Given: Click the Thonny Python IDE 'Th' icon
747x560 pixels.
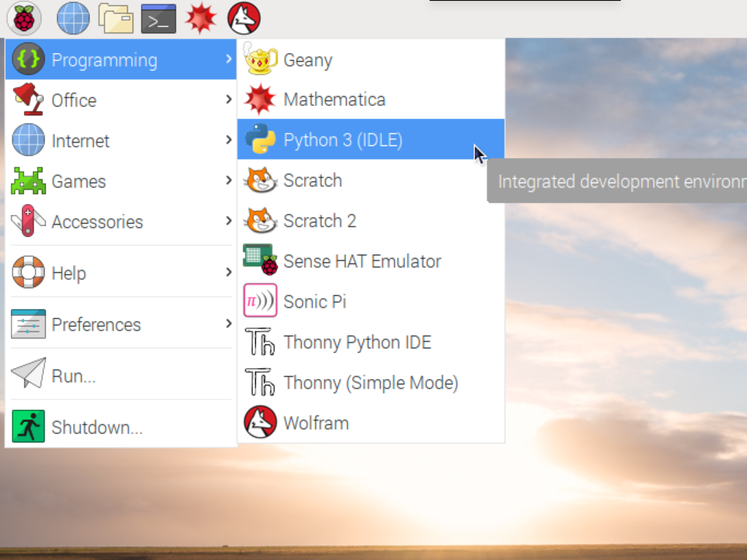Looking at the screenshot, I should (260, 341).
